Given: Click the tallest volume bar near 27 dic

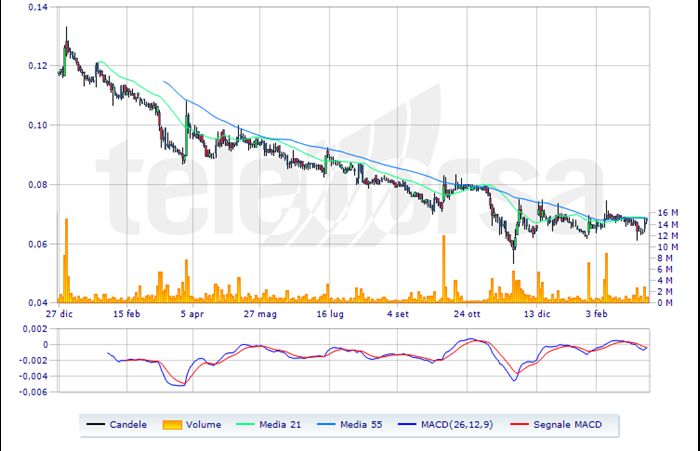Looking at the screenshot, I should (x=66, y=260).
